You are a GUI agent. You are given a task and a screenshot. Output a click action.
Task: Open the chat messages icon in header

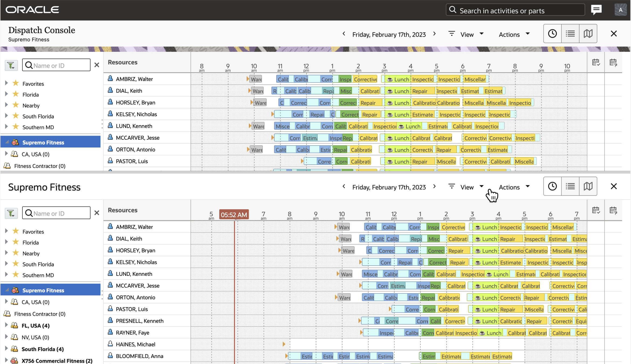[596, 10]
